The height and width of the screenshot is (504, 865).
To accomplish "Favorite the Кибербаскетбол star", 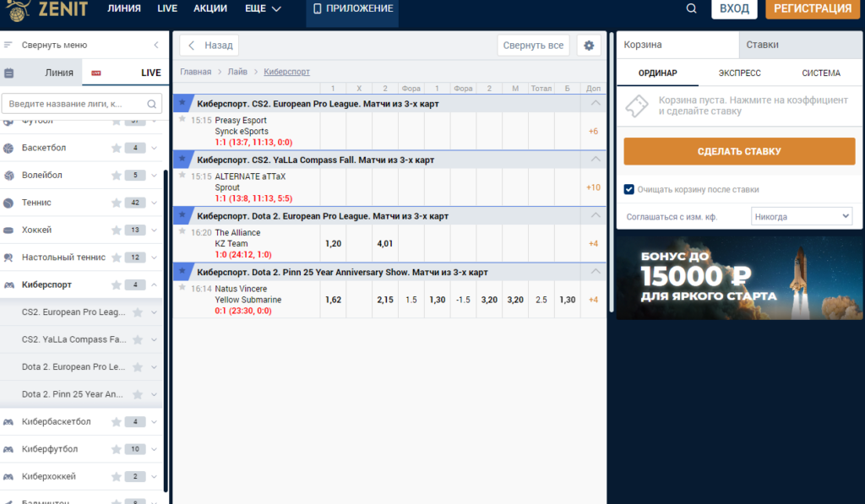I will click(116, 422).
